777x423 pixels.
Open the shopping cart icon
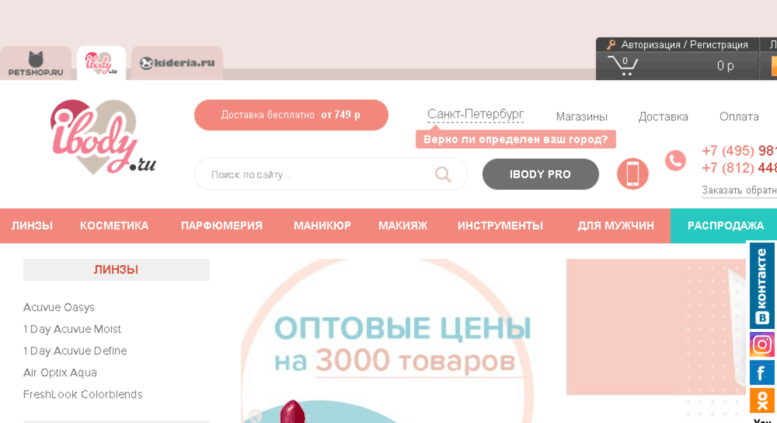point(623,65)
